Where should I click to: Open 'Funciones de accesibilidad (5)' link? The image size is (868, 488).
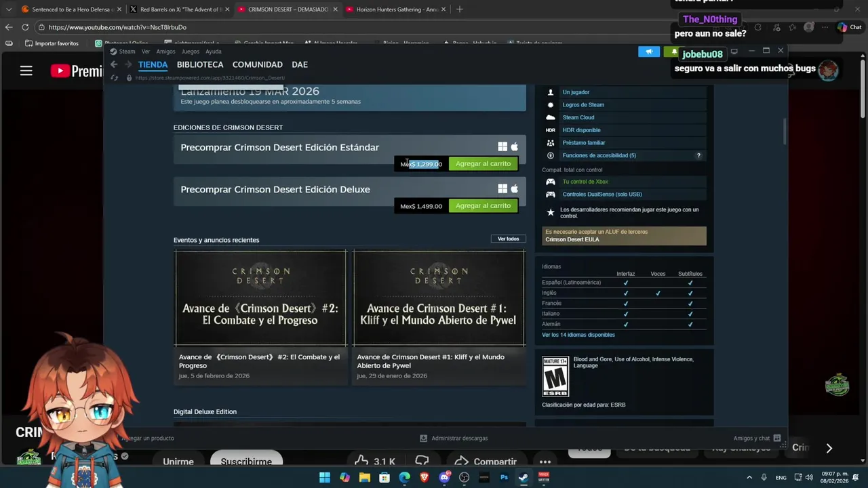[x=599, y=156]
